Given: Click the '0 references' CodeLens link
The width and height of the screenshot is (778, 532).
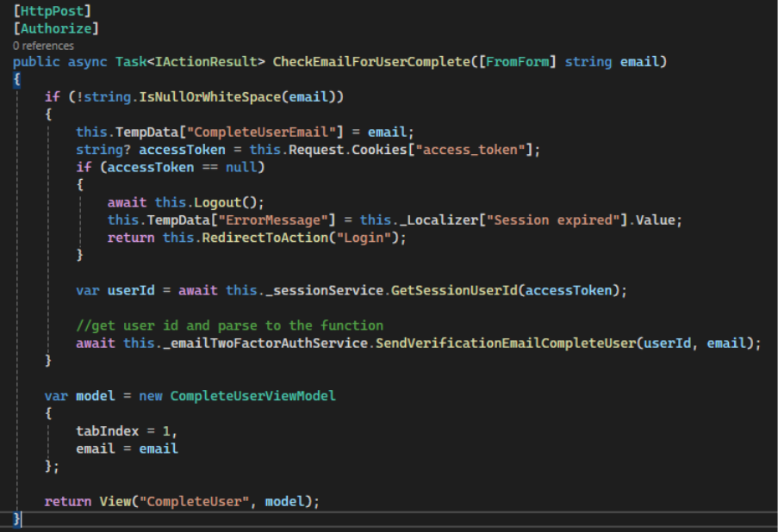Looking at the screenshot, I should (43, 46).
